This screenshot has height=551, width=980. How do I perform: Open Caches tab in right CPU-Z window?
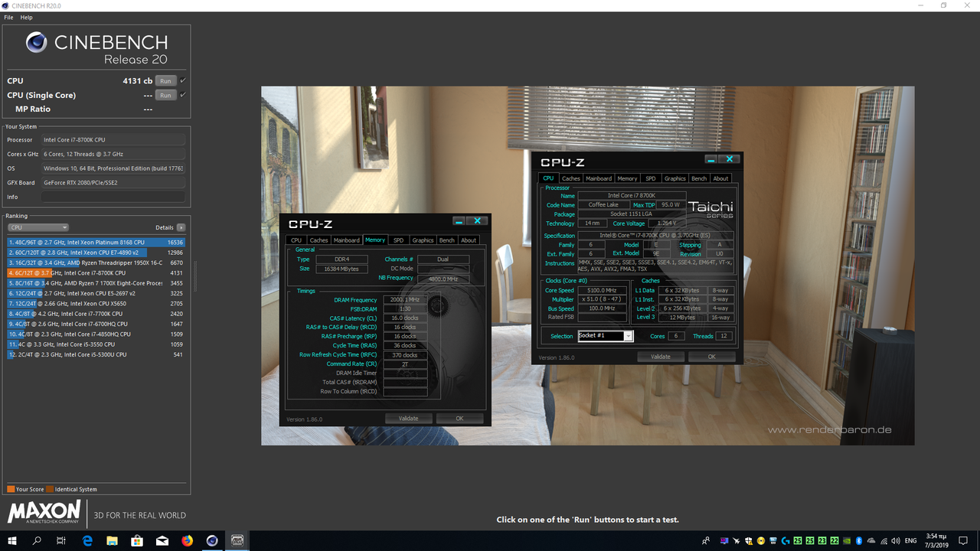571,178
